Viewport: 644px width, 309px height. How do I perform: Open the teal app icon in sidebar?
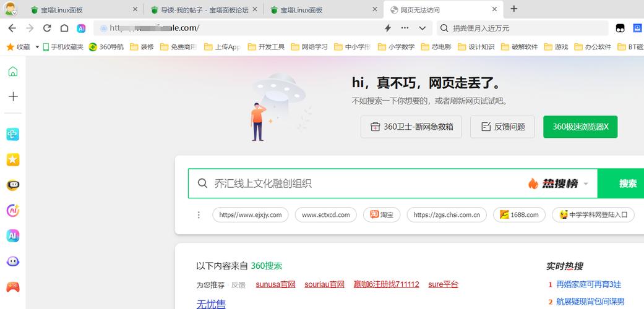point(13,134)
